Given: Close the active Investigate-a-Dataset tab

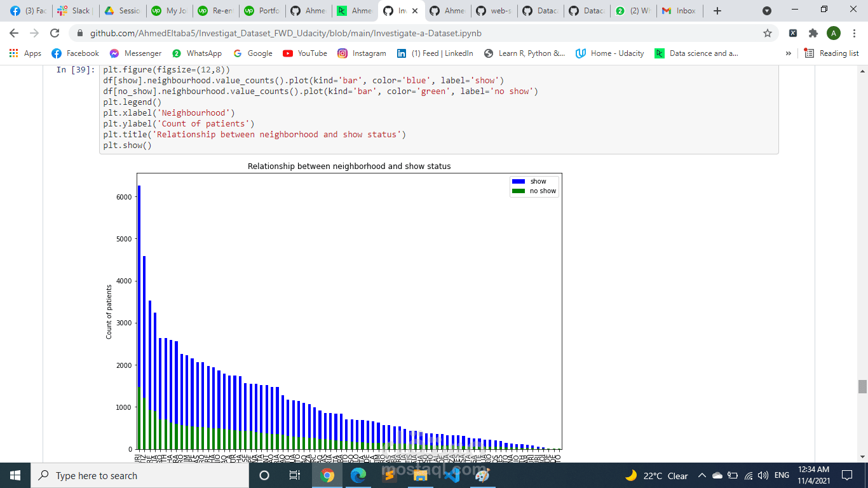Looking at the screenshot, I should [x=415, y=11].
